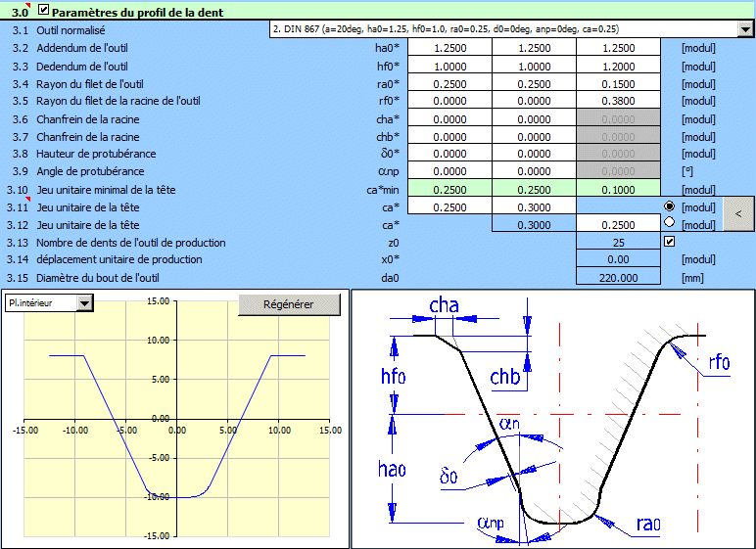Click the rf0* field showing 0.3800
Viewport: 756px width, 549px height.
pos(618,101)
